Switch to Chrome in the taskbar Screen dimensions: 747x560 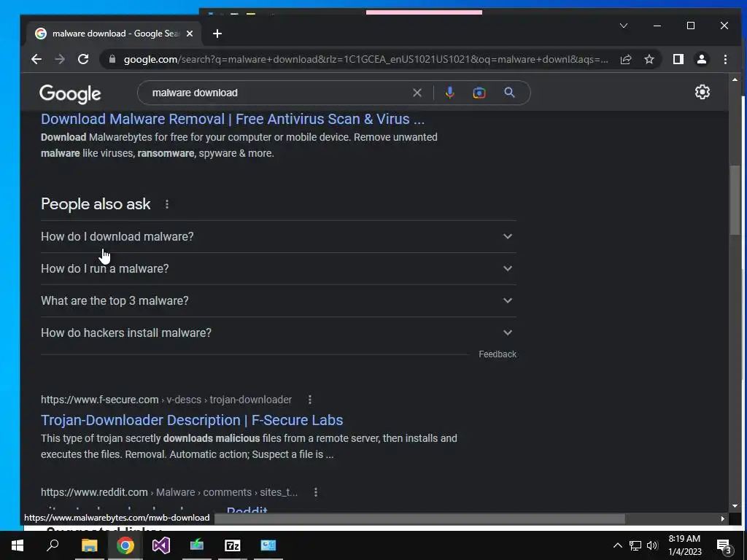click(x=125, y=545)
